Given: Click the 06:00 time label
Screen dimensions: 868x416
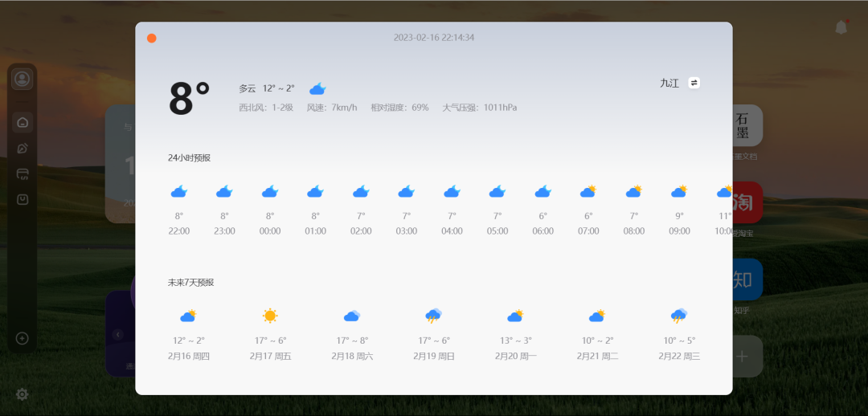Looking at the screenshot, I should [x=542, y=231].
